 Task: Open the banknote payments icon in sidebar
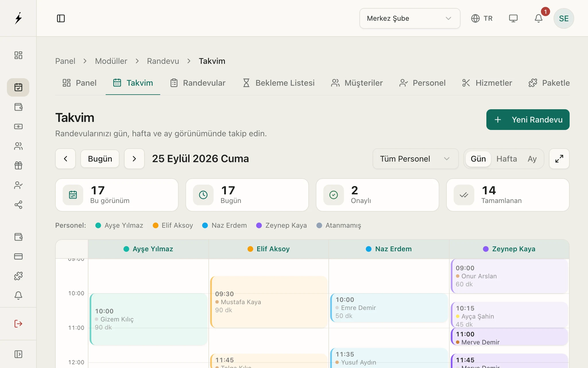(18, 126)
